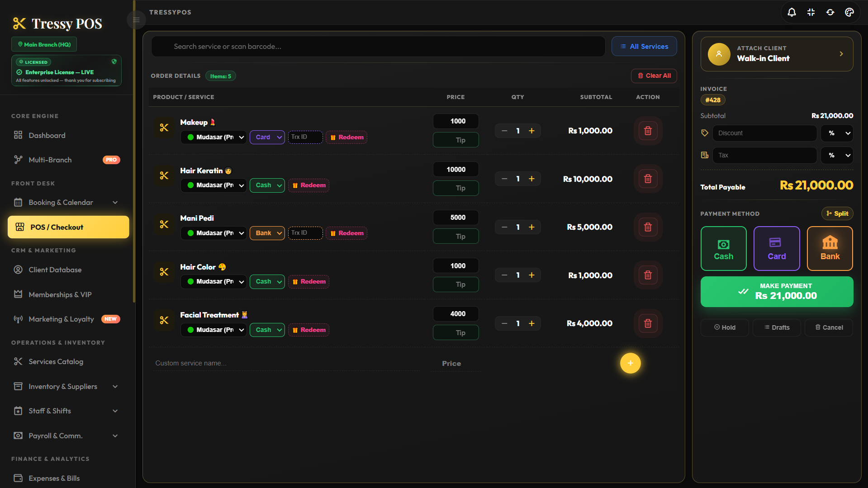Click Makeup Trx ID field
The image size is (868, 488).
coord(305,137)
